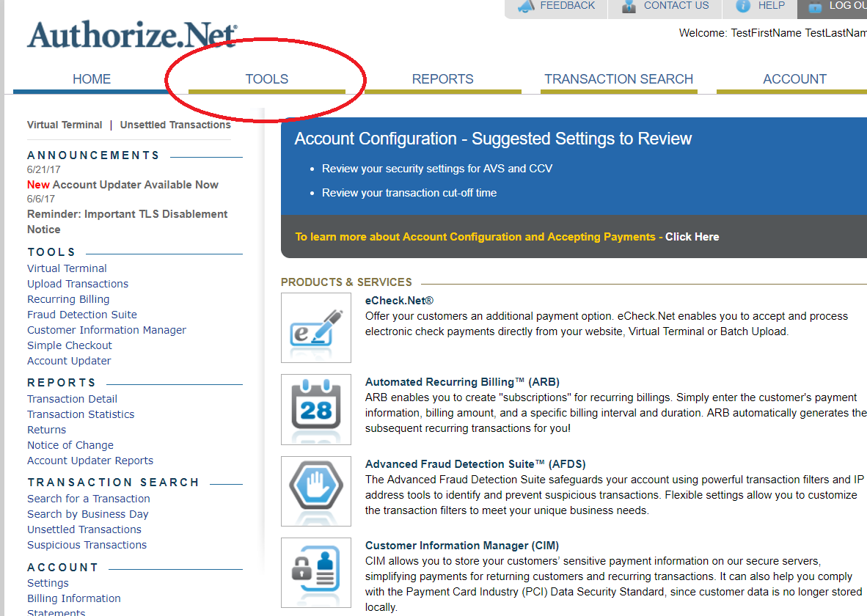Viewport: 867px width, 616px height.
Task: Open Suspicious Transactions link
Action: pyautogui.click(x=87, y=545)
